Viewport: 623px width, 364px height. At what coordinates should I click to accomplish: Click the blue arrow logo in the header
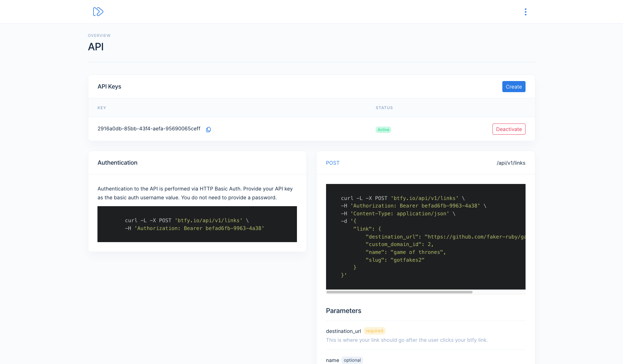point(98,11)
